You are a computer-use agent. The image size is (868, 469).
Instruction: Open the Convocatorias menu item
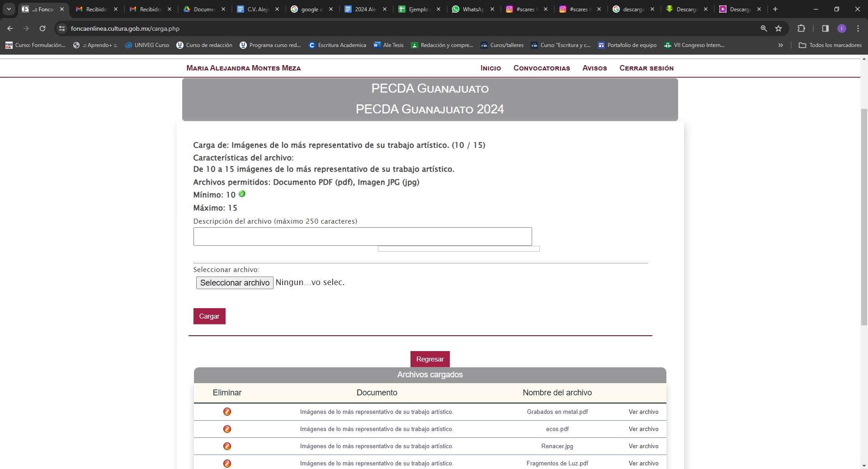(541, 68)
